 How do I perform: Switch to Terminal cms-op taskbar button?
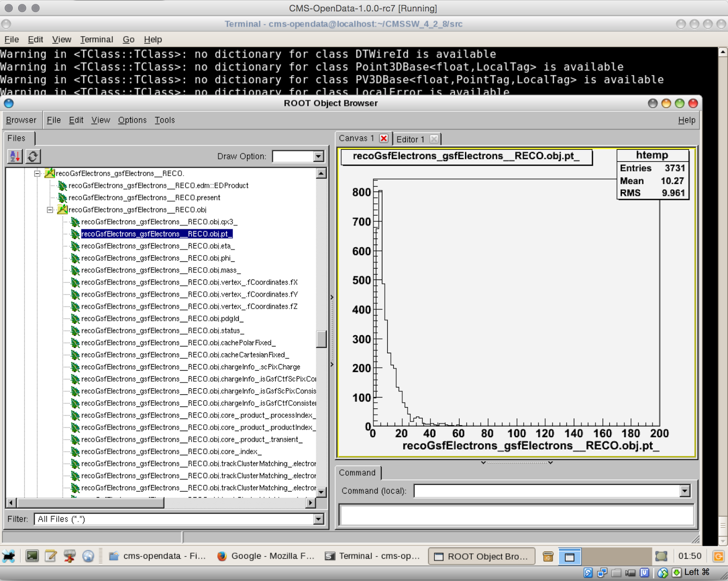[x=373, y=556]
